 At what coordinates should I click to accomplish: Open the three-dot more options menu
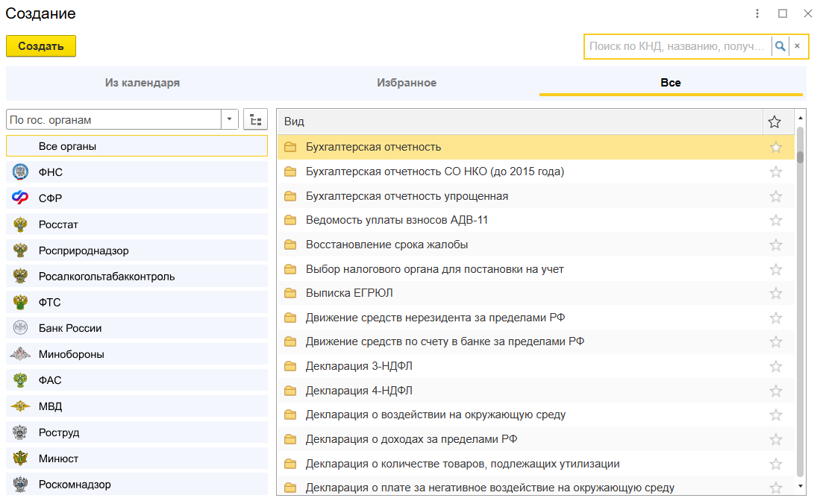click(757, 13)
